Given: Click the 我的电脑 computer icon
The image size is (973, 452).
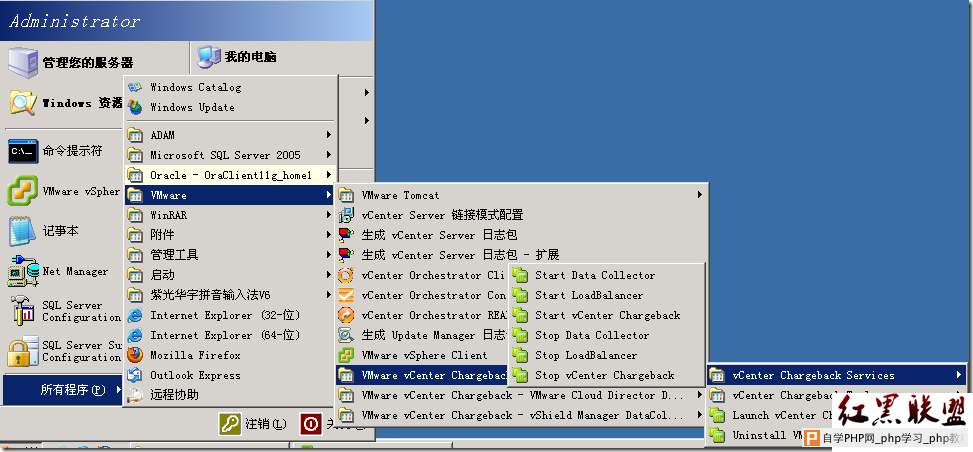Looking at the screenshot, I should pos(208,57).
